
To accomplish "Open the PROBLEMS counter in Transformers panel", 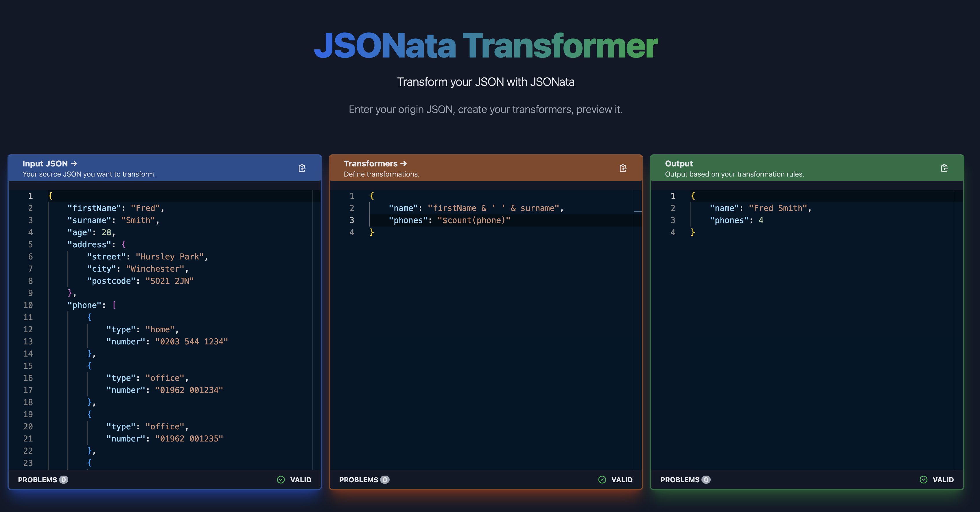I will pyautogui.click(x=364, y=480).
